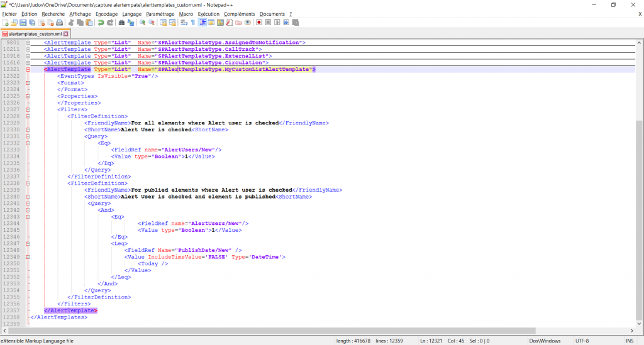Viewport: 644px width, 345px height.
Task: Expand the CallTrack template at line 10211
Action: (x=28, y=49)
